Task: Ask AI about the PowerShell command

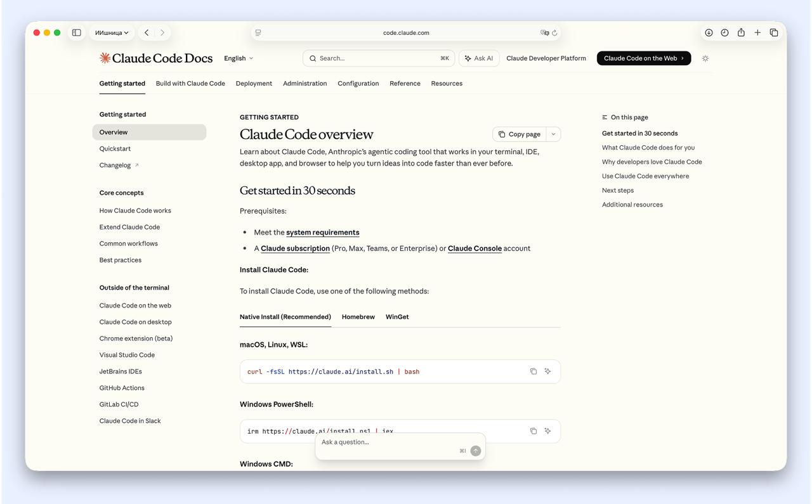Action: 547,431
